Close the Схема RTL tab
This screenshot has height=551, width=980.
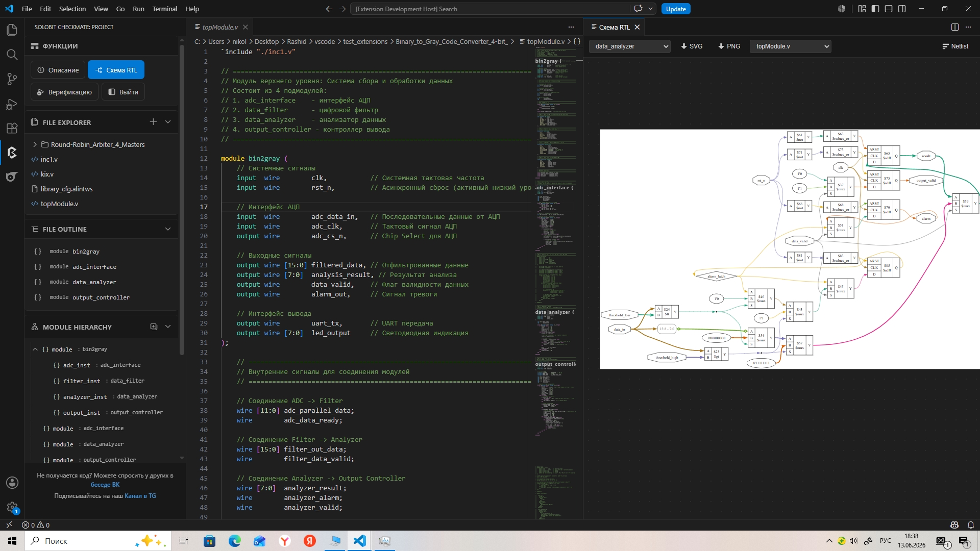[637, 27]
